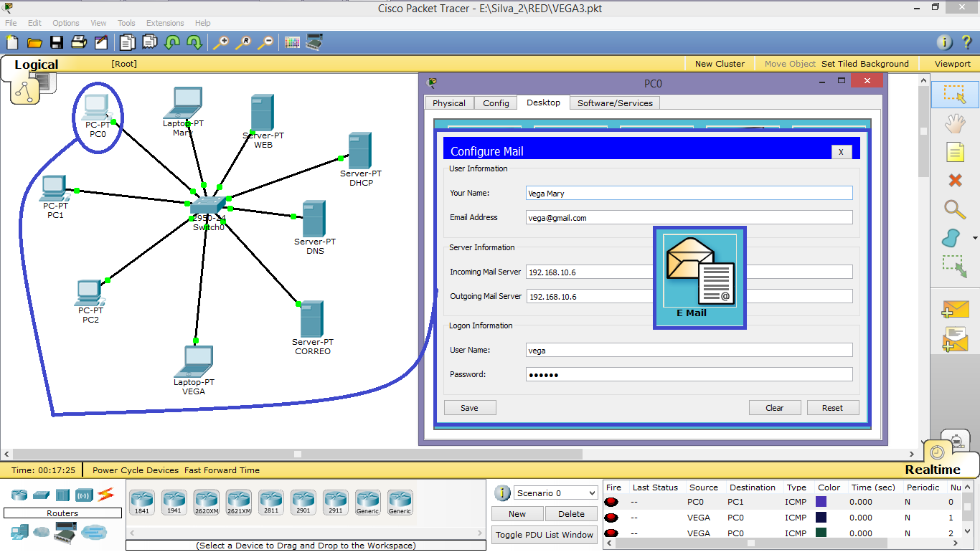Choose the Inspect magnifier tool
This screenshot has width=980, height=552.
(955, 209)
